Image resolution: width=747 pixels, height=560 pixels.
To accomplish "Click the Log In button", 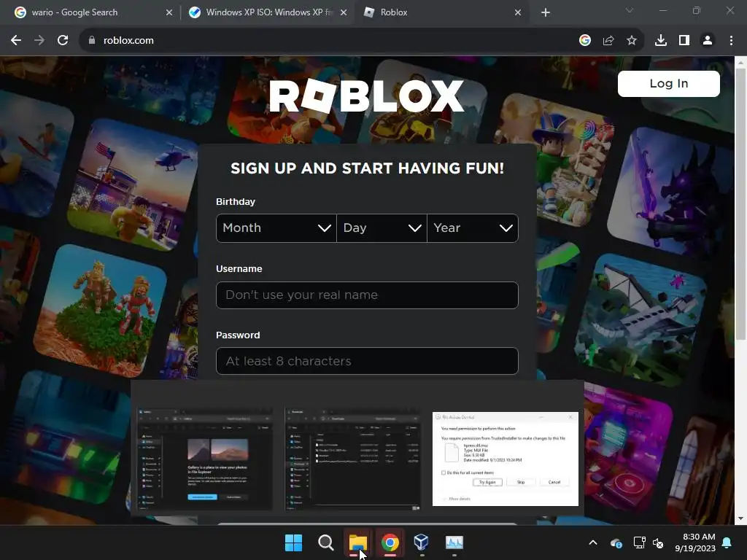I will pyautogui.click(x=668, y=84).
